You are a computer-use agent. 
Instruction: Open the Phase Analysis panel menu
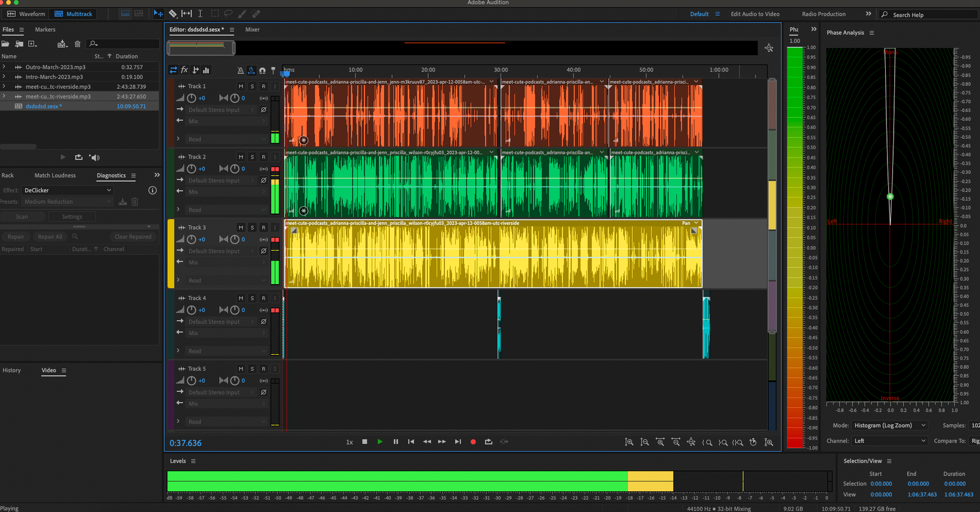click(x=872, y=32)
